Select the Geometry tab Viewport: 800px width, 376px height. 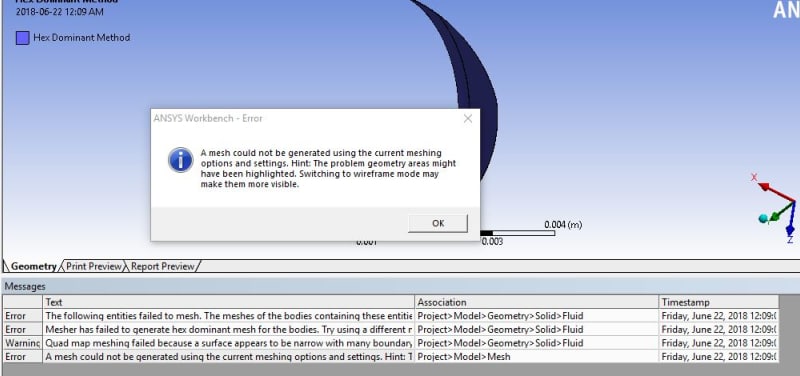tap(33, 266)
